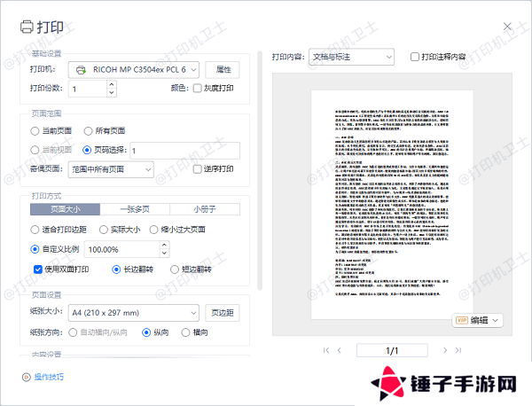This screenshot has width=532, height=406.
Task: Go to the last preview page
Action: [x=458, y=350]
